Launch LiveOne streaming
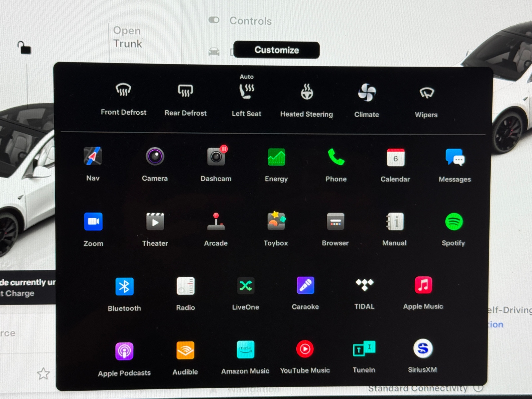This screenshot has width=532, height=399. pyautogui.click(x=245, y=294)
